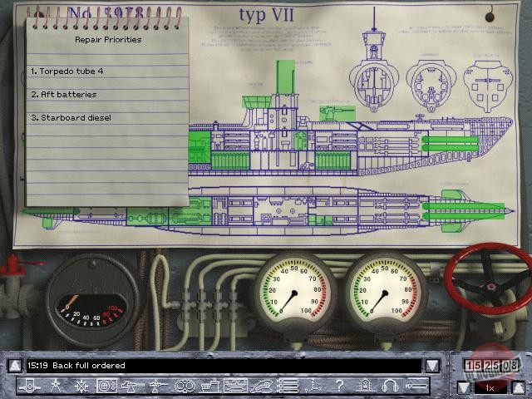The image size is (532, 399).
Task: Decrease time compression with down arrow
Action: [x=464, y=387]
